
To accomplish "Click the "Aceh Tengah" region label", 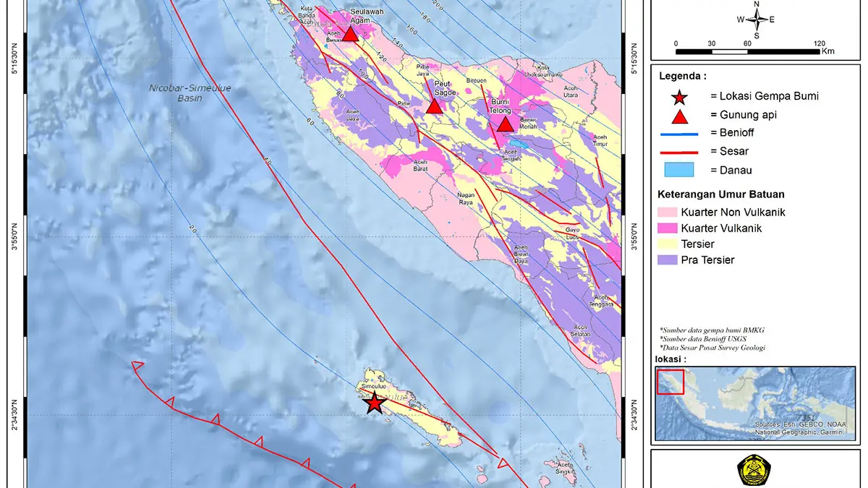I will [x=511, y=155].
